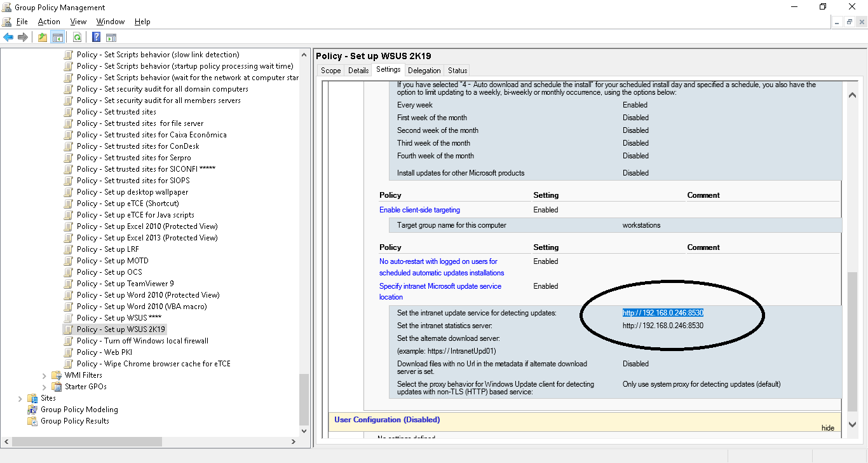Select Policy - Wipe Chrome browser cache for eTCE
This screenshot has height=463, width=868.
[x=154, y=364]
